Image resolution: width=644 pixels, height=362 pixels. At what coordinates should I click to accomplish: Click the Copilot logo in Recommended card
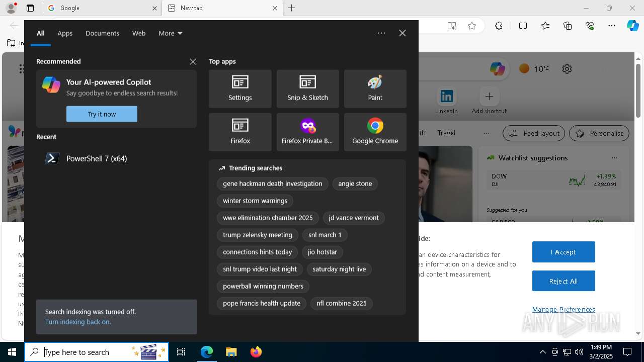coord(51,85)
